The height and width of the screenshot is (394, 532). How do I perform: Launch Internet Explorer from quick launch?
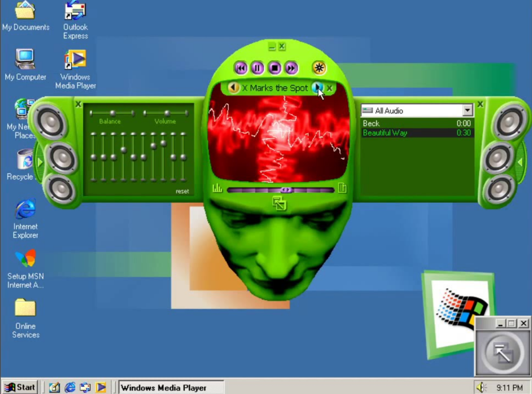(x=70, y=387)
